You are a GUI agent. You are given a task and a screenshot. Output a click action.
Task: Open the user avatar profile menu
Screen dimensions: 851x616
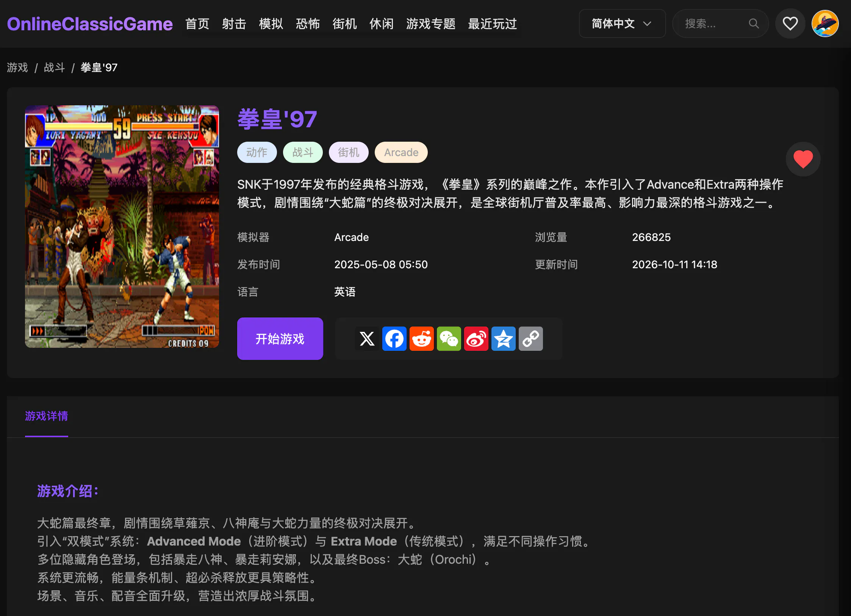tap(825, 23)
